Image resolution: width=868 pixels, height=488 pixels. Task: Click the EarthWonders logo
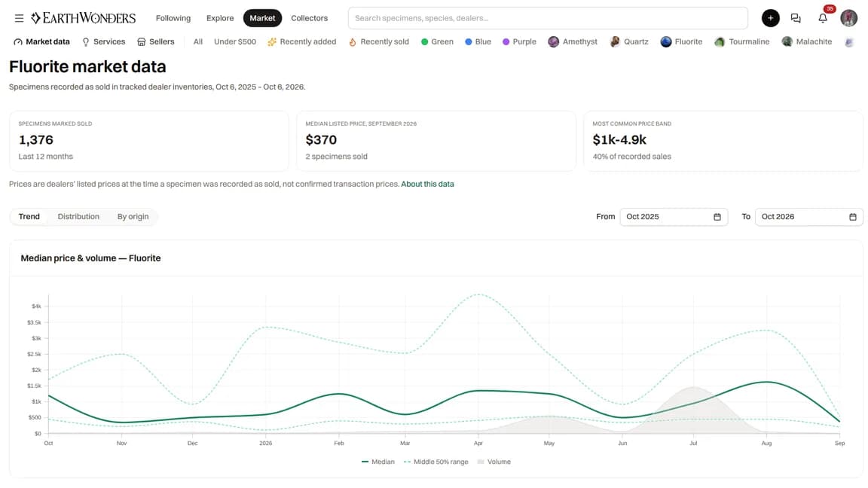click(x=83, y=18)
